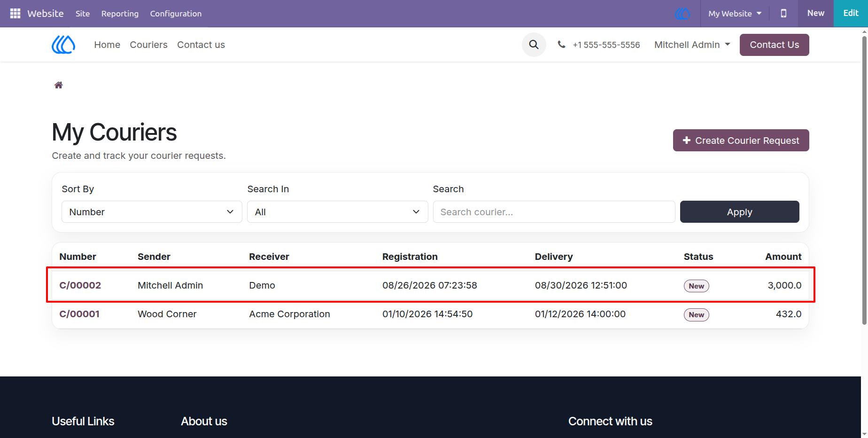Click the New status badge for C/00001
Image resolution: width=868 pixels, height=438 pixels.
[x=696, y=314]
